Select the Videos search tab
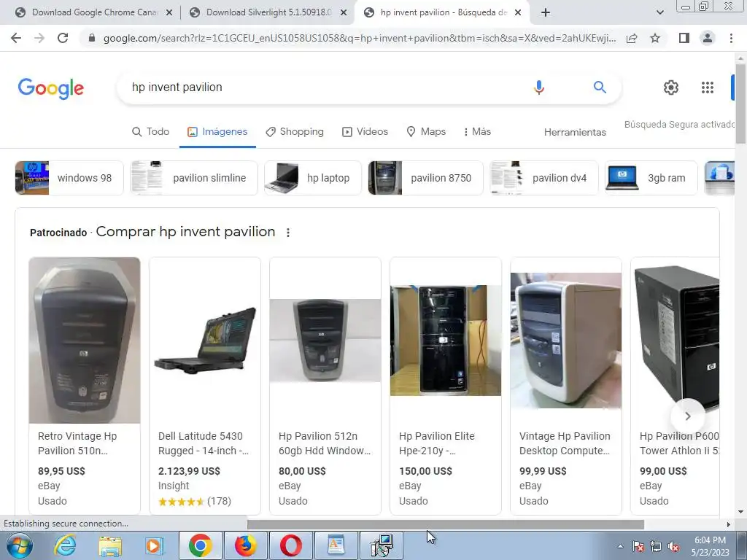This screenshot has height=560, width=747. pos(365,132)
